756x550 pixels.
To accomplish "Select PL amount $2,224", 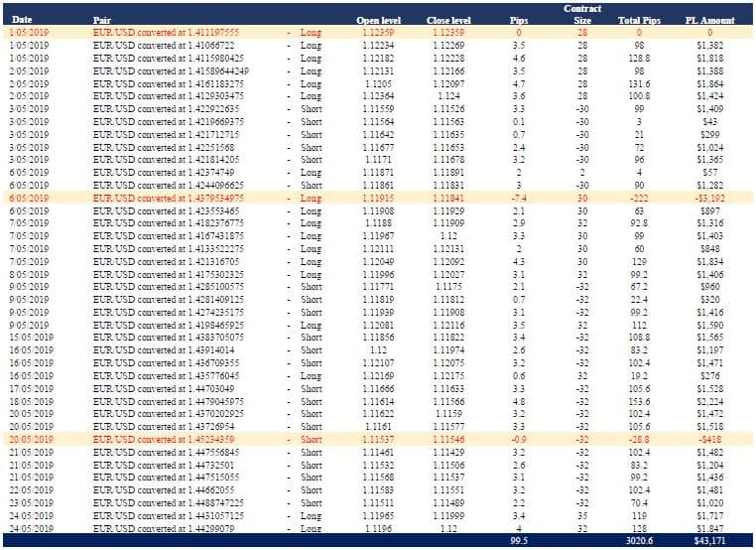I will [x=709, y=402].
